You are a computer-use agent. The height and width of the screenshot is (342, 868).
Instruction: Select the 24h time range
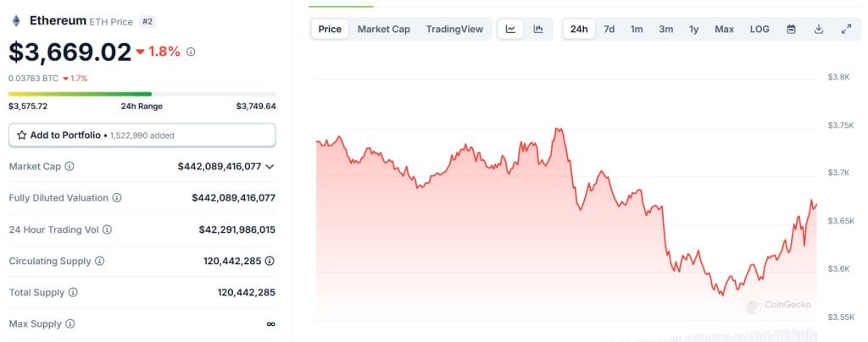point(579,30)
